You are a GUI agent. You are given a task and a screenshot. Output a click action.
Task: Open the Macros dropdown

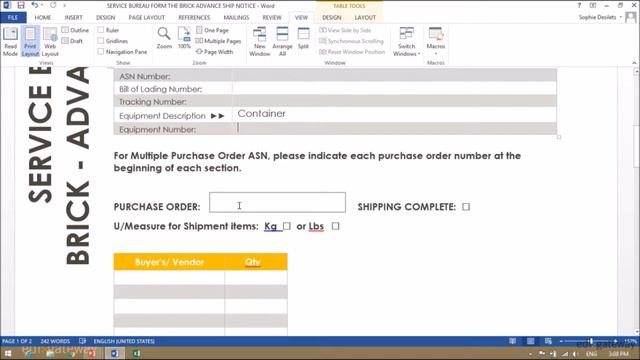click(x=436, y=42)
